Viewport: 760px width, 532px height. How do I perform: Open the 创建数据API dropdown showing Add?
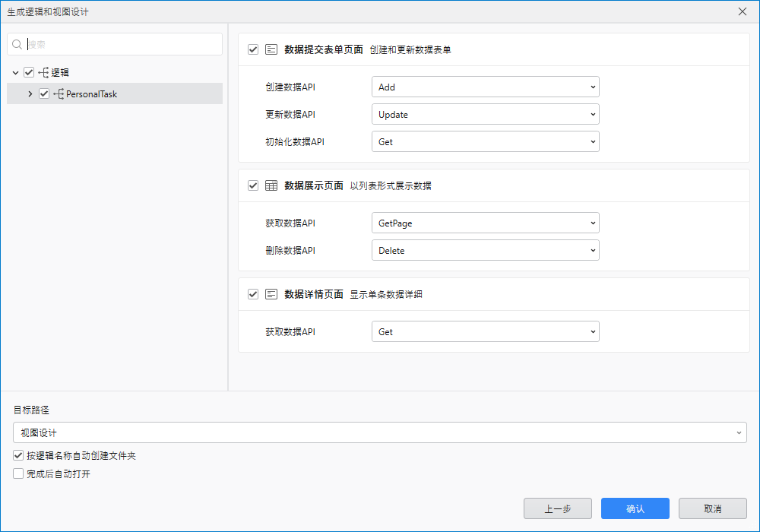coord(485,87)
